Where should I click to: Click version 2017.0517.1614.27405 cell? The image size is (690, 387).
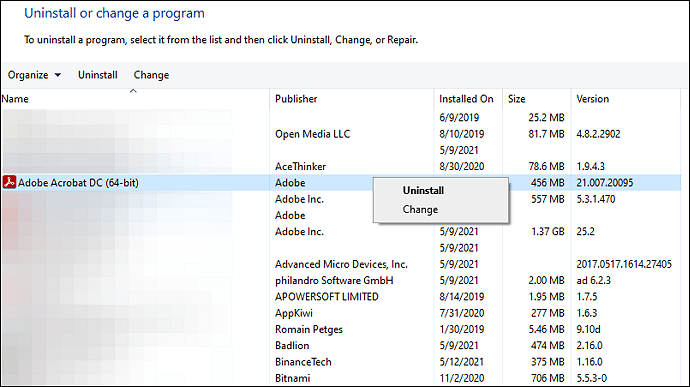624,264
